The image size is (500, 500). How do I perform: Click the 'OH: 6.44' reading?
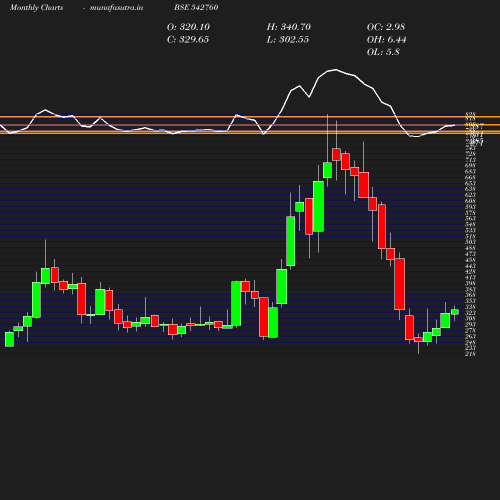click(x=386, y=40)
